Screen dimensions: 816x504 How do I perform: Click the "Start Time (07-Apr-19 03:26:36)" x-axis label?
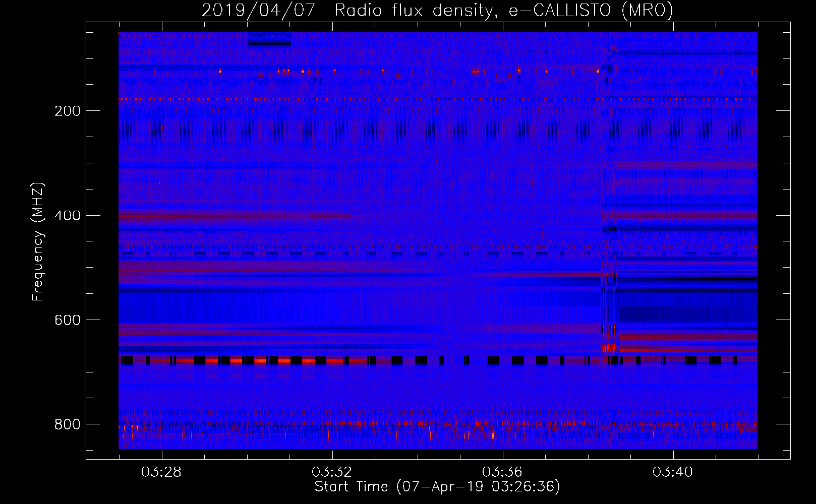(x=437, y=487)
